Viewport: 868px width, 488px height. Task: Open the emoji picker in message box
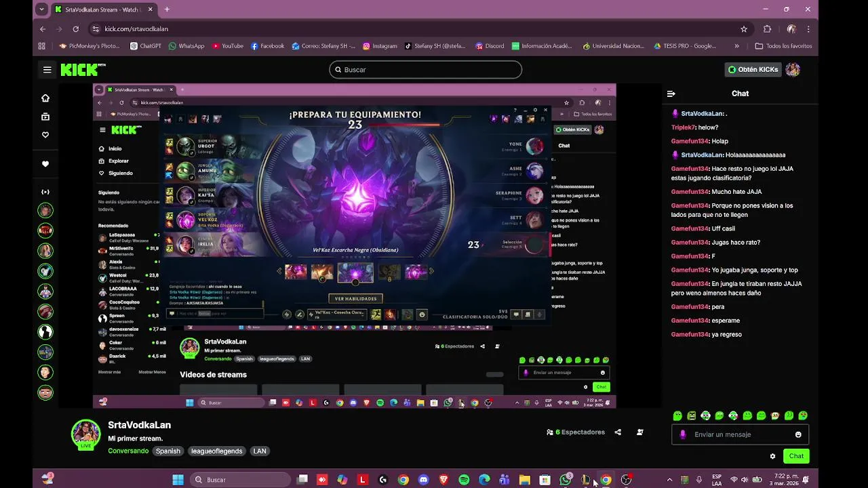pyautogui.click(x=798, y=434)
